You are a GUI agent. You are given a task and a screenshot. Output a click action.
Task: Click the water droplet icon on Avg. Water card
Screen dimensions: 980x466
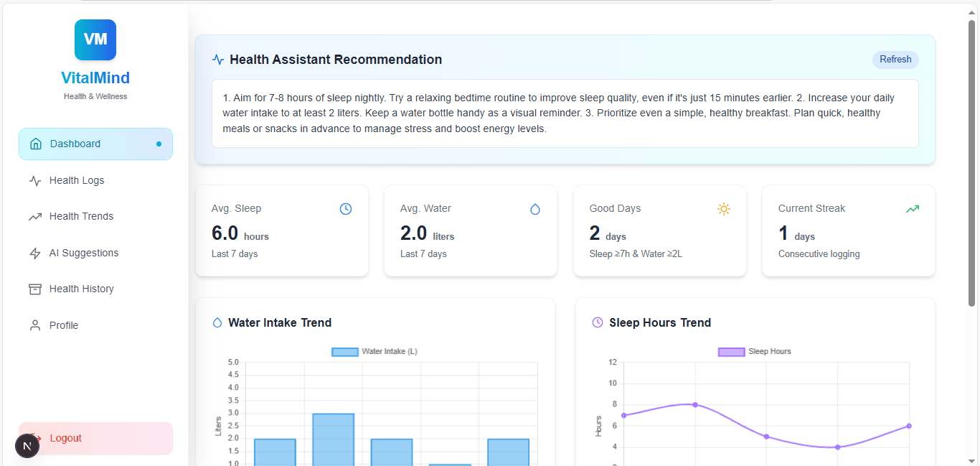(x=534, y=209)
